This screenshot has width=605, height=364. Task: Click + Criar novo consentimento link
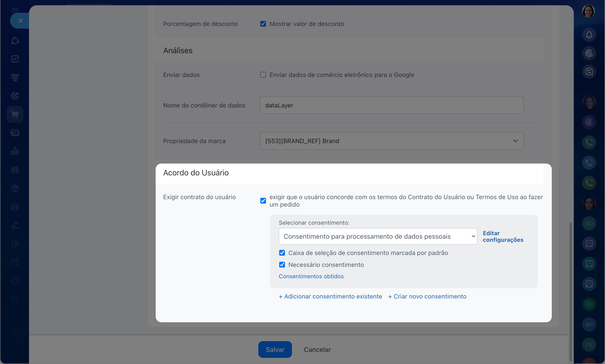click(427, 297)
